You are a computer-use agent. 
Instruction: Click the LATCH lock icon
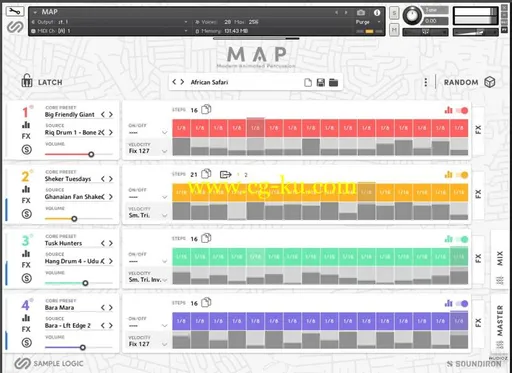click(x=27, y=81)
